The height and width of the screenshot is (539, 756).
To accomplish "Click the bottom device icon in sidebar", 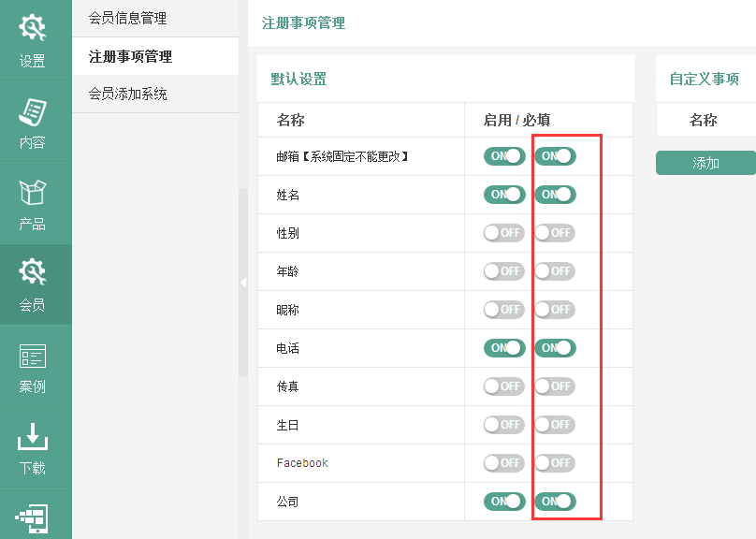I will point(34,519).
